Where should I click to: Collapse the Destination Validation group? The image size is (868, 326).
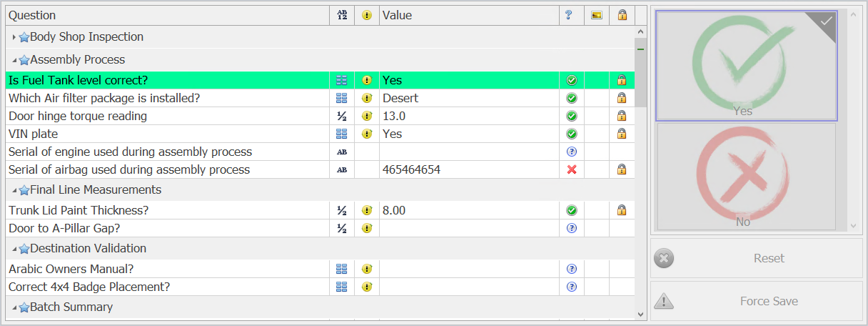click(x=14, y=249)
